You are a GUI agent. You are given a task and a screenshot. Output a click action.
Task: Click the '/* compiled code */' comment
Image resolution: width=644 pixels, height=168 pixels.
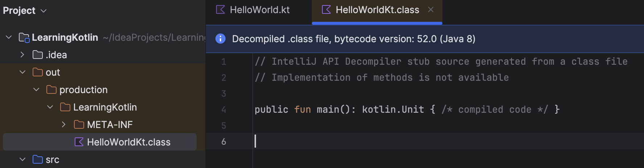495,109
